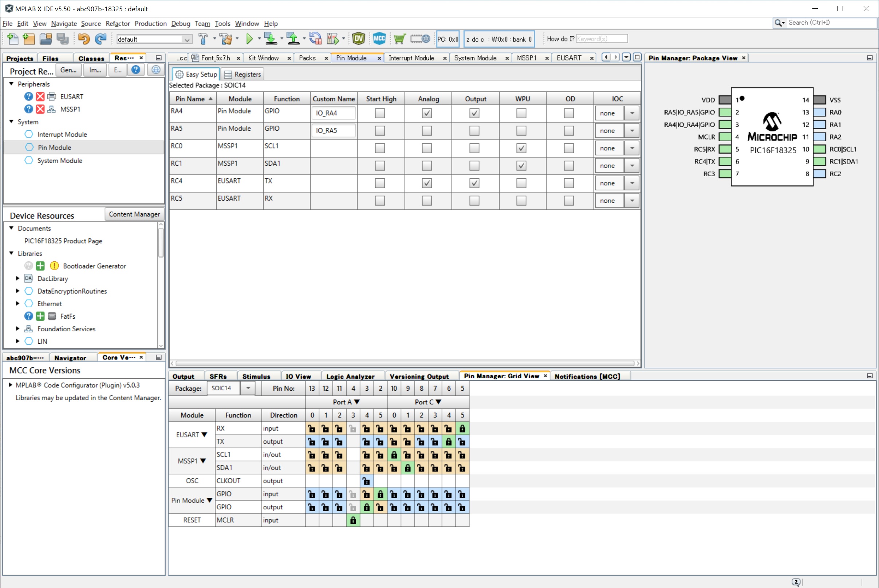This screenshot has width=879, height=588.
Task: Click the Read Device Memory upload icon
Action: click(x=293, y=39)
